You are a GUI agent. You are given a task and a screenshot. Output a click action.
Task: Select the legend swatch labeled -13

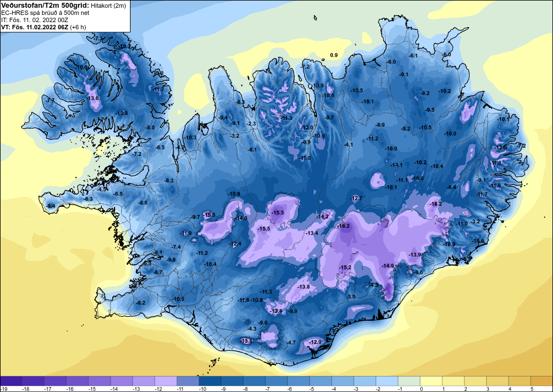(x=144, y=381)
